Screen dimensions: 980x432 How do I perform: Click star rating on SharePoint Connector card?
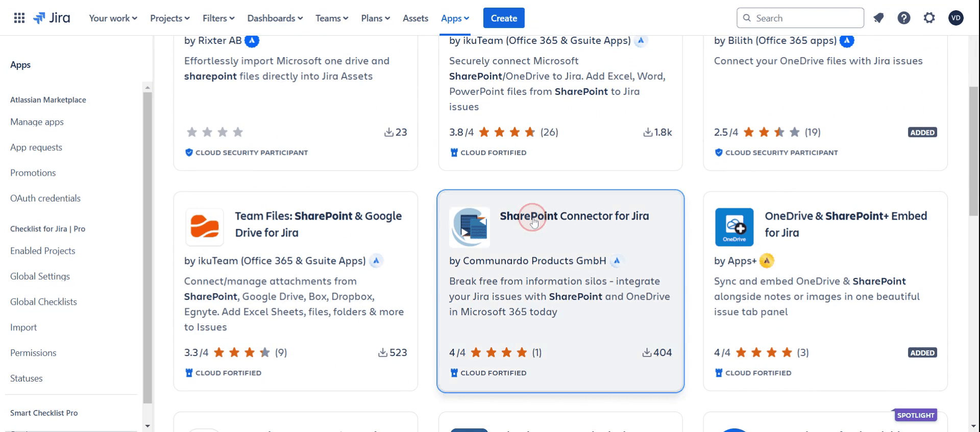coord(499,352)
